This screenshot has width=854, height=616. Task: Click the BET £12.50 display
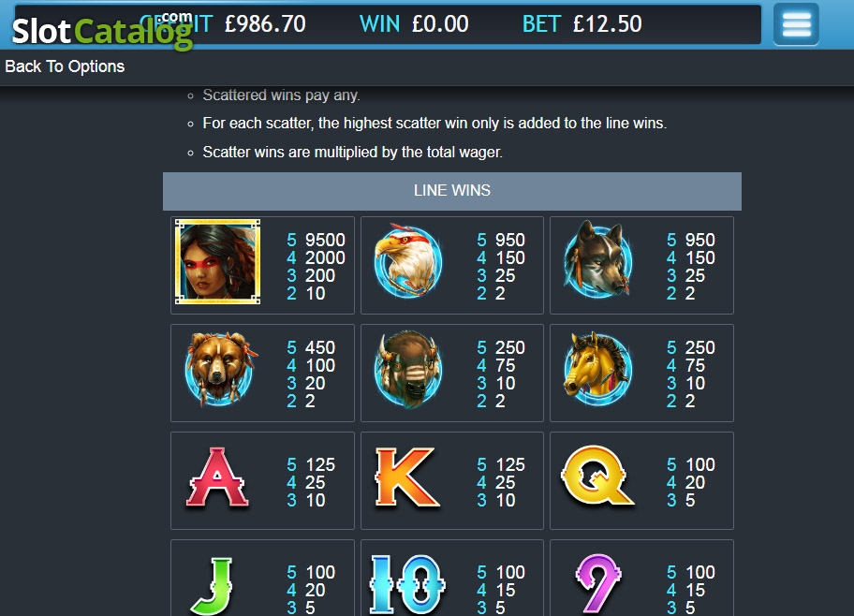tap(582, 24)
